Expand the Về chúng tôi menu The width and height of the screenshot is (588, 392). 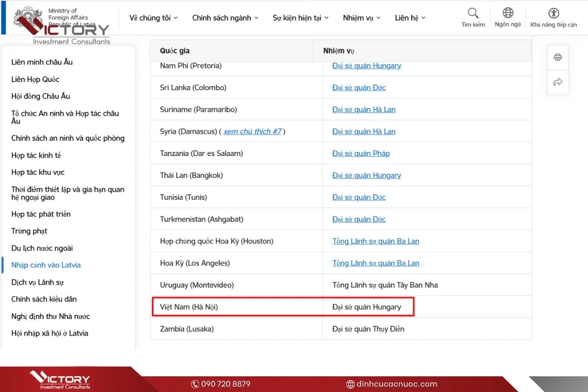point(153,18)
